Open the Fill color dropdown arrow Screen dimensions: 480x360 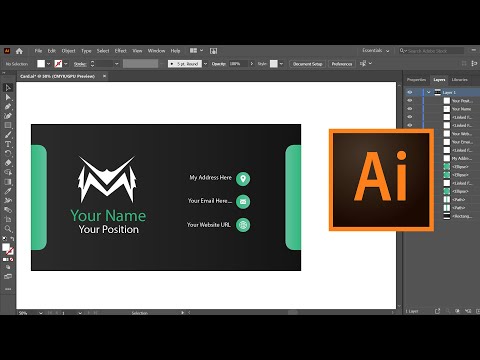(x=48, y=64)
